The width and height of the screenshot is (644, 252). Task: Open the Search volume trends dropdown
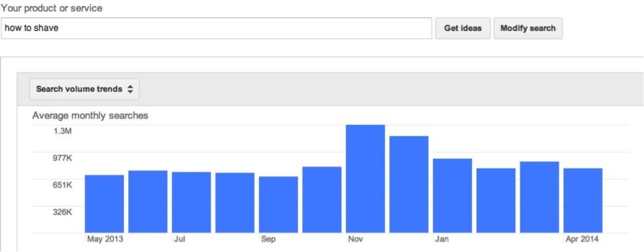[x=84, y=89]
